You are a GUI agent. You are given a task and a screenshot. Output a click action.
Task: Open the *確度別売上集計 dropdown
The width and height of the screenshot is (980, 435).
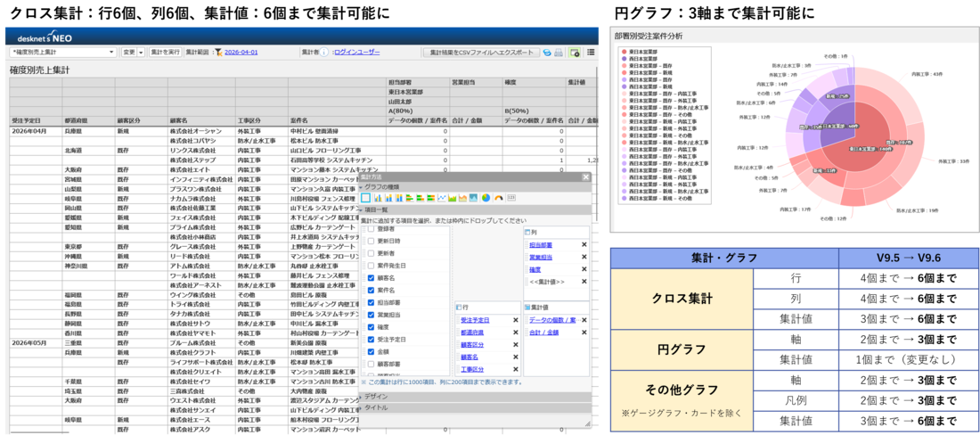point(62,53)
